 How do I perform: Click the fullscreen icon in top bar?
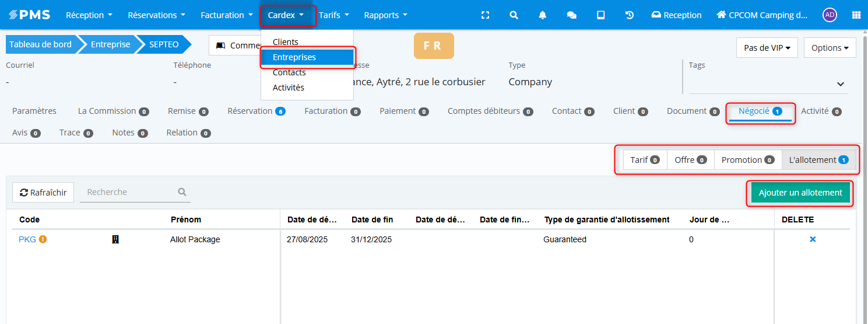point(485,15)
